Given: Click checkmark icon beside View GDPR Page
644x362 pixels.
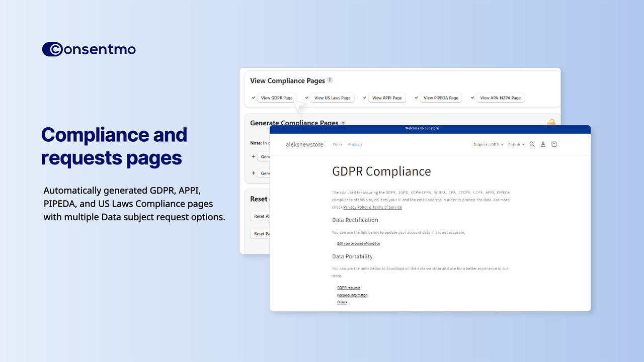Looking at the screenshot, I should [x=254, y=98].
